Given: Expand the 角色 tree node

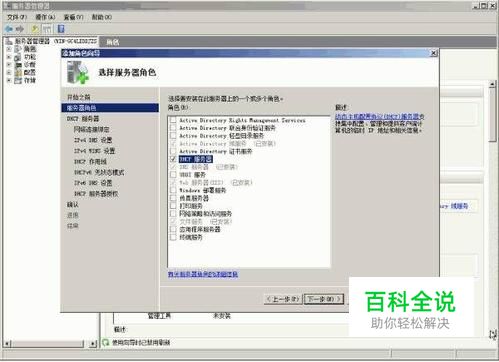Looking at the screenshot, I should [9, 49].
